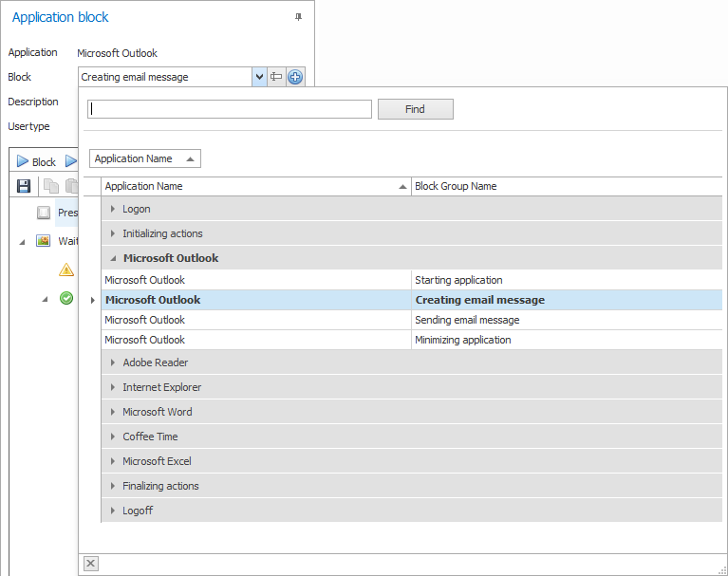Click the yellow warning triangle icon
Viewport: 728px width, 576px height.
pos(66,269)
